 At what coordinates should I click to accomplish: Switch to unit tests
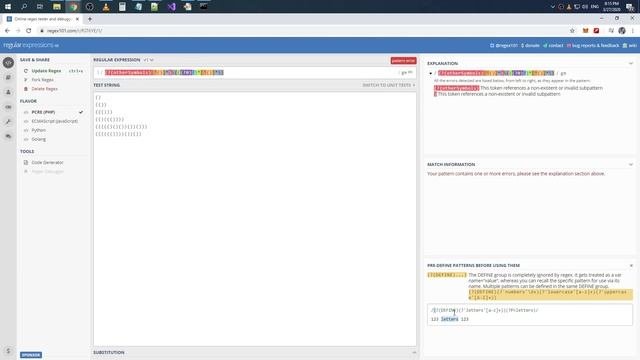click(x=389, y=85)
